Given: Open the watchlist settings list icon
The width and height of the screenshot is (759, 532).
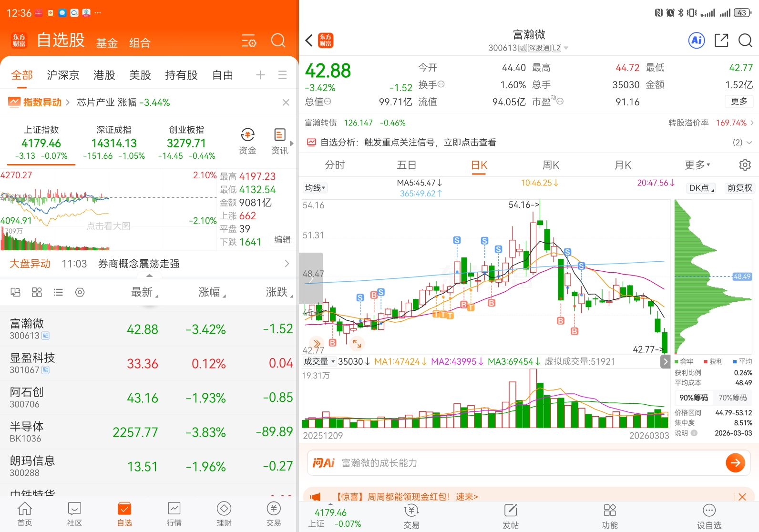Looking at the screenshot, I should [x=249, y=41].
